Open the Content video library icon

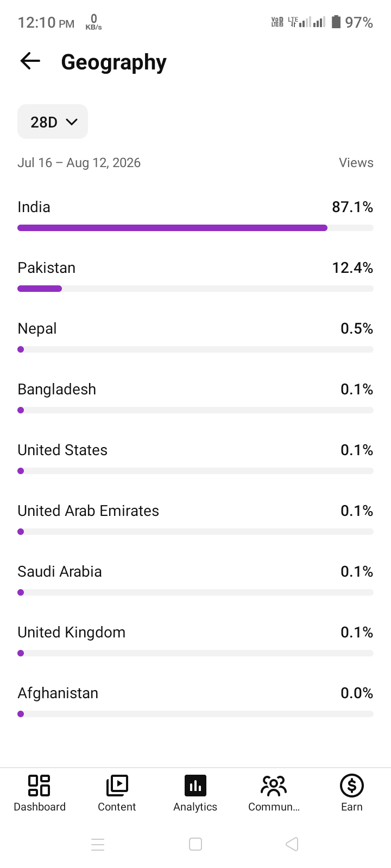117,785
